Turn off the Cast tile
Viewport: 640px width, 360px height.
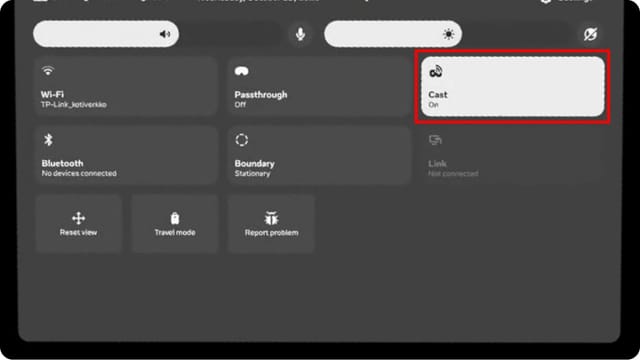coord(512,87)
